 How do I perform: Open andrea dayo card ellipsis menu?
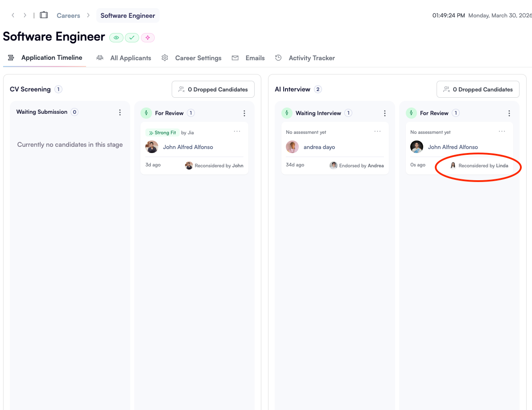coord(377,132)
